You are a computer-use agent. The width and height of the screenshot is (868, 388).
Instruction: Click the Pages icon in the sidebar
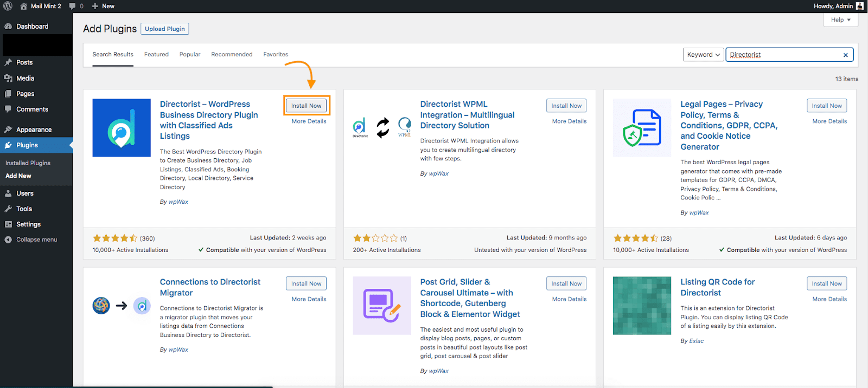point(8,94)
